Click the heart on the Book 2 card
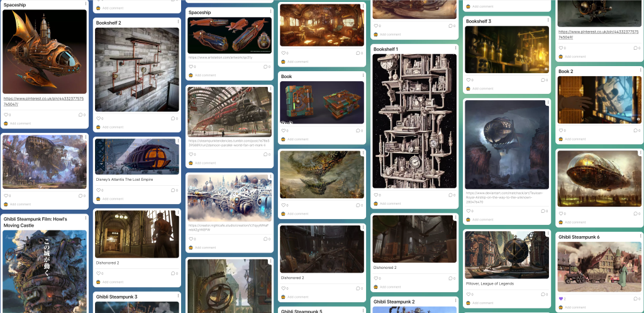The image size is (644, 313). pyautogui.click(x=560, y=130)
